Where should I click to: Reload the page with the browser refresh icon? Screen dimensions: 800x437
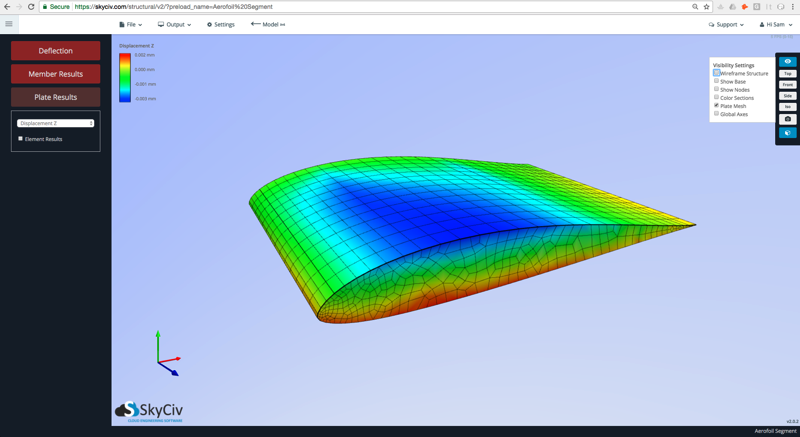point(31,7)
